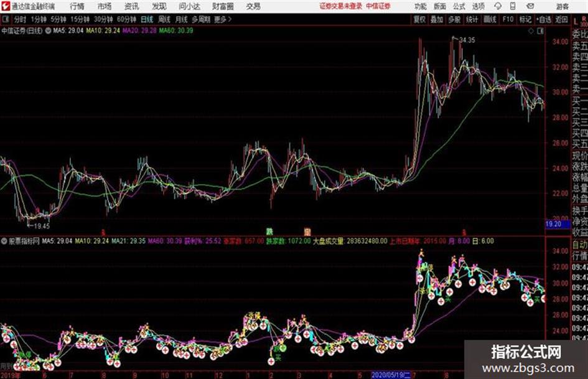Viewport: 588px width, 379px height.
Task: Open the 问小达 menu
Action: pos(189,6)
